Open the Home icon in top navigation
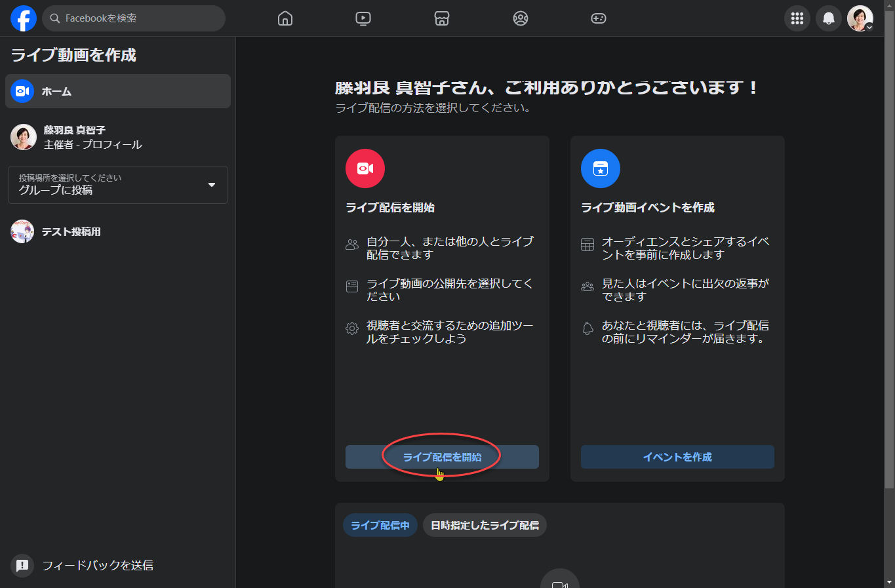 tap(285, 18)
